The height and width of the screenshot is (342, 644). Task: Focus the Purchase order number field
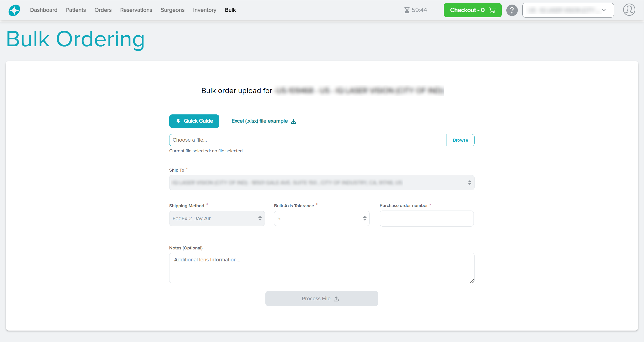(x=426, y=218)
